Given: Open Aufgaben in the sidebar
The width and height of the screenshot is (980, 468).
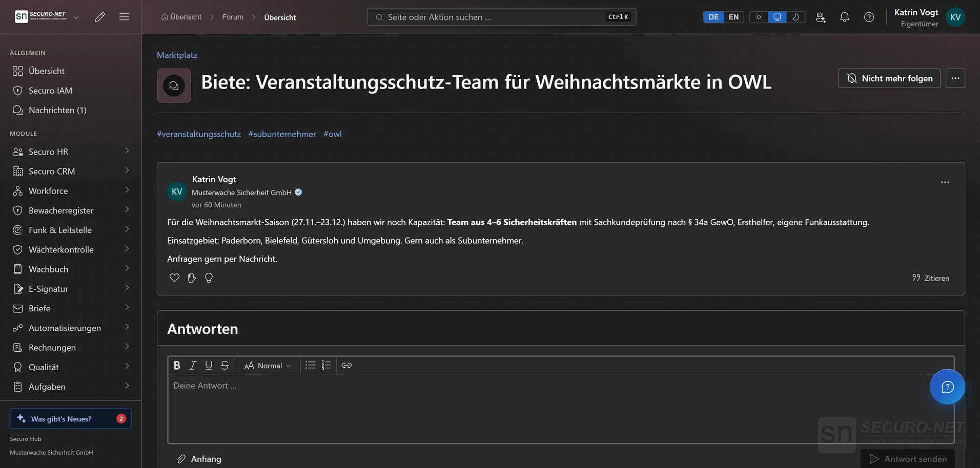Looking at the screenshot, I should click(x=71, y=387).
